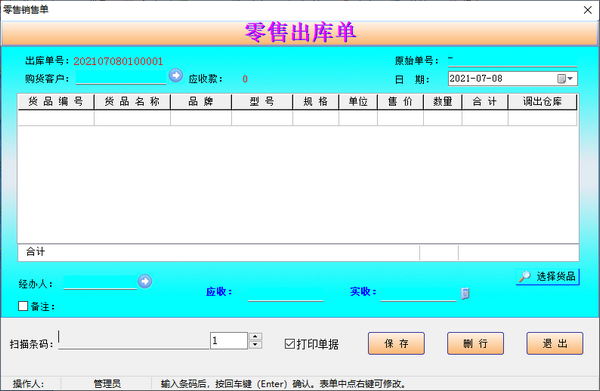Click the 单位 column header
Viewport: 600px width, 391px height.
(358, 102)
